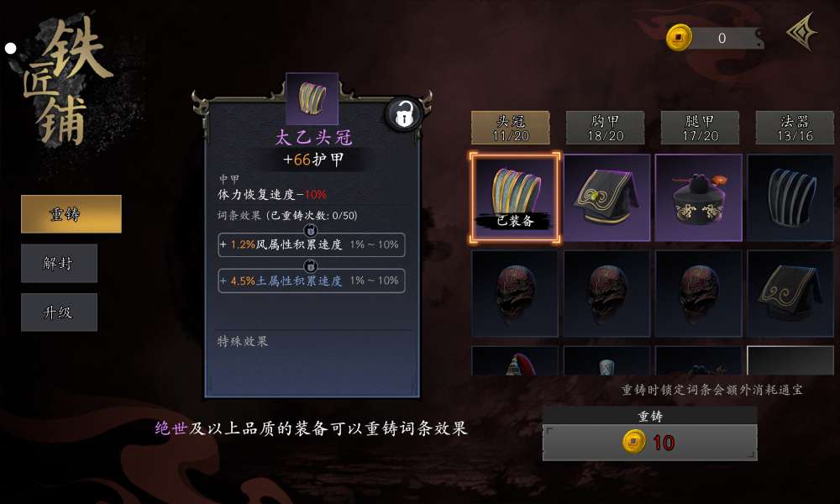Viewport: 840px width, 504px height.
Task: Toggle the item padlock lock icon
Action: 405,114
